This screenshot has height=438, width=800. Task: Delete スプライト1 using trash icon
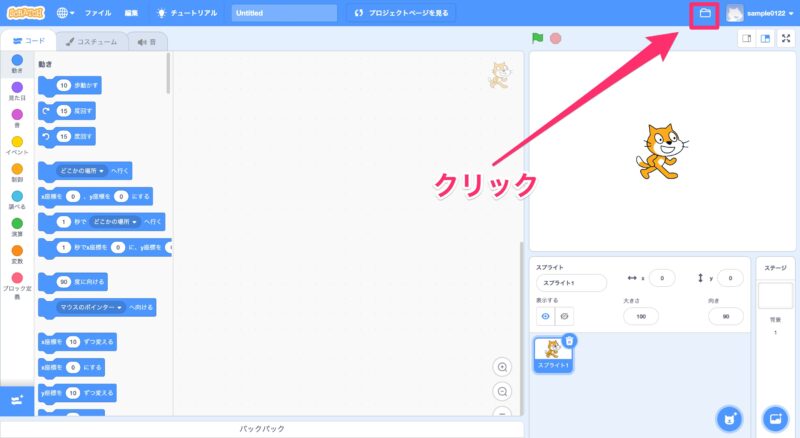click(568, 340)
